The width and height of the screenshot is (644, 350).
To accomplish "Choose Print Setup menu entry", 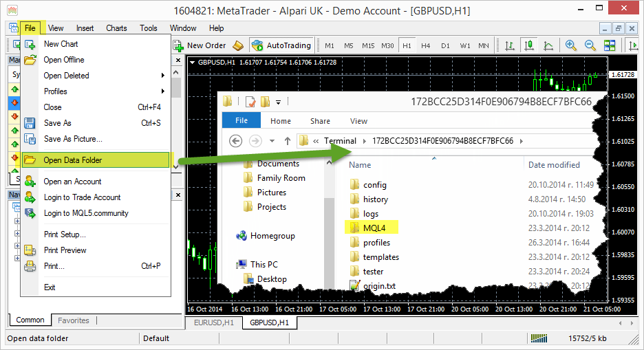I will [95, 234].
